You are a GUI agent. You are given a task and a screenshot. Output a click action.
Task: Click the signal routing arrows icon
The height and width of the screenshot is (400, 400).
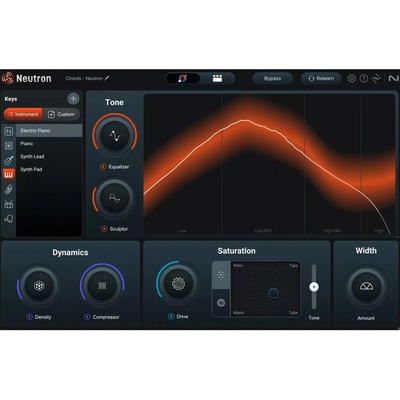click(x=376, y=79)
